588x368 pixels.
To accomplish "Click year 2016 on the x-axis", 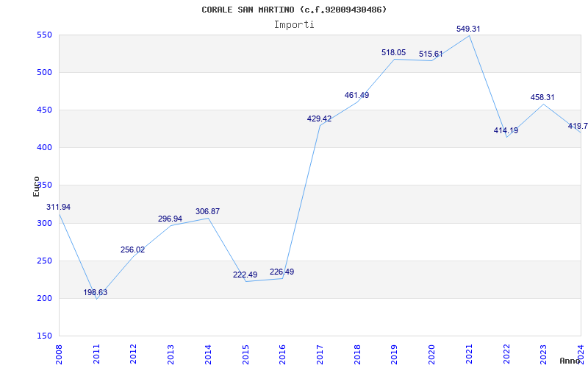I will click(x=283, y=353).
